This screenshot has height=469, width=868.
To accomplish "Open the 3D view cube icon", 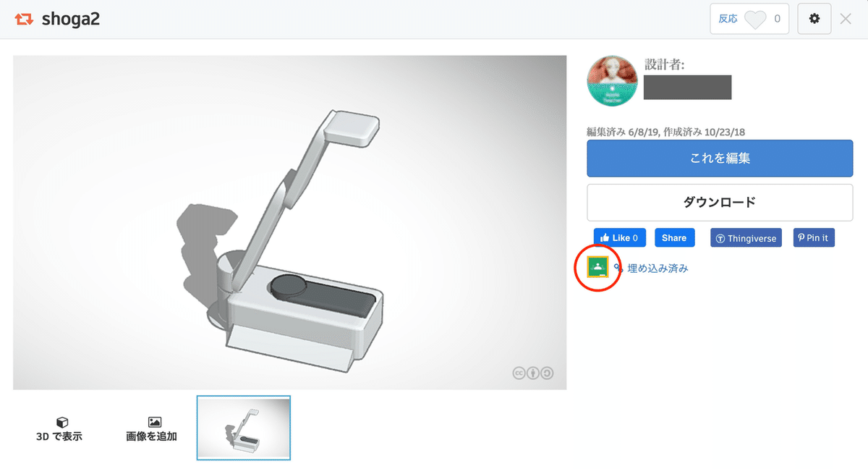I will 62,422.
